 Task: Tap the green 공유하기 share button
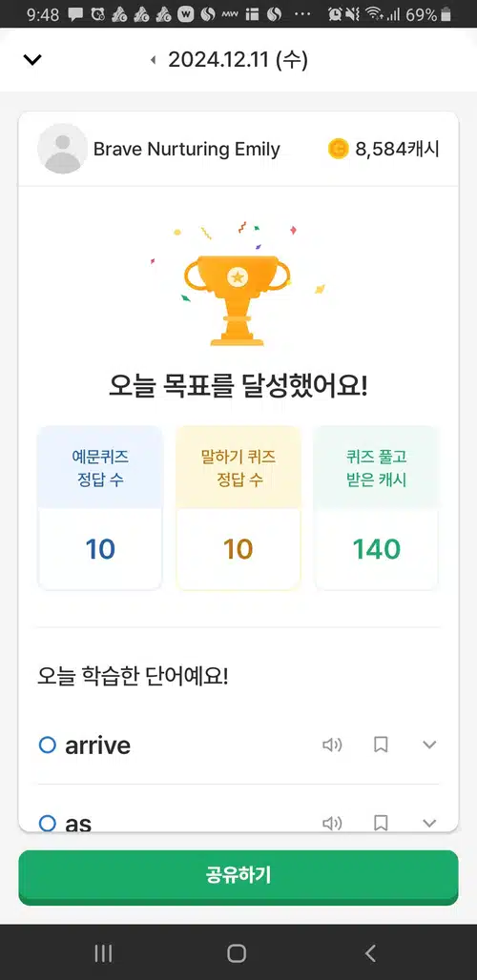[238, 877]
